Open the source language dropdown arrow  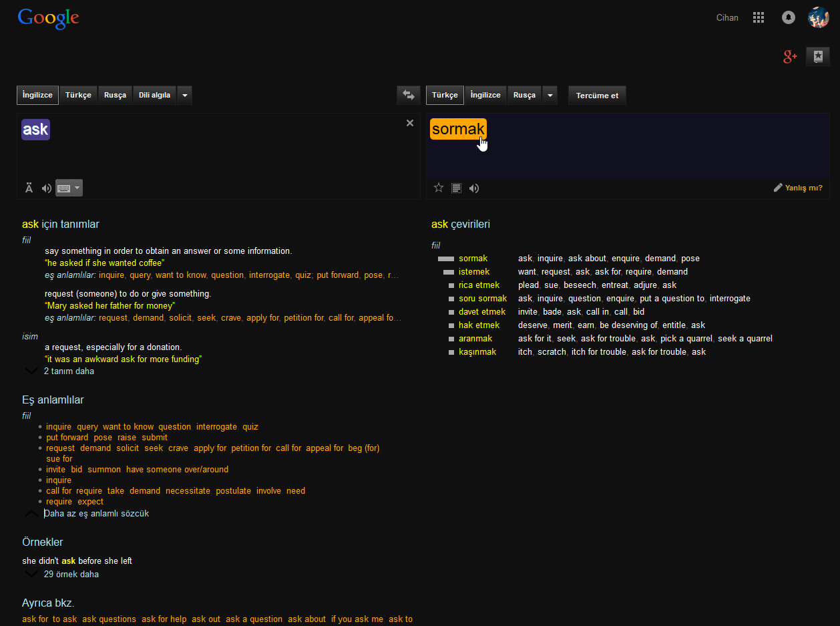pos(185,95)
